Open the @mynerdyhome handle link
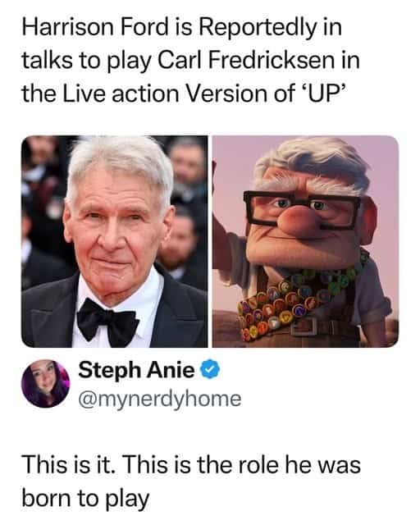 click(160, 399)
